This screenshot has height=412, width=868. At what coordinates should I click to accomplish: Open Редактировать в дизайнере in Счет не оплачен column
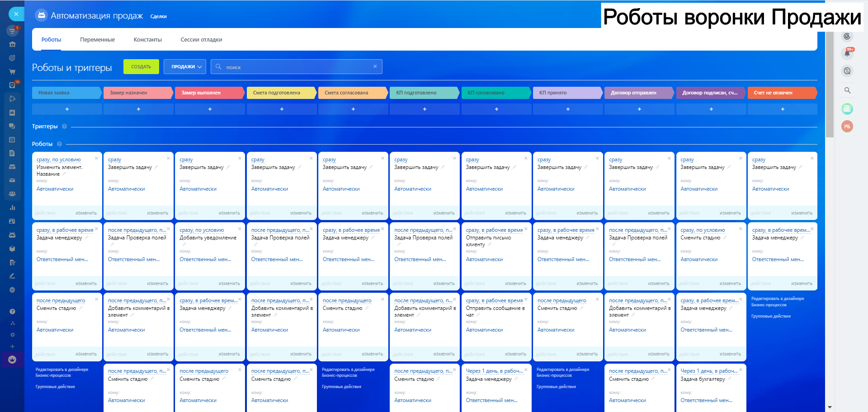(778, 302)
